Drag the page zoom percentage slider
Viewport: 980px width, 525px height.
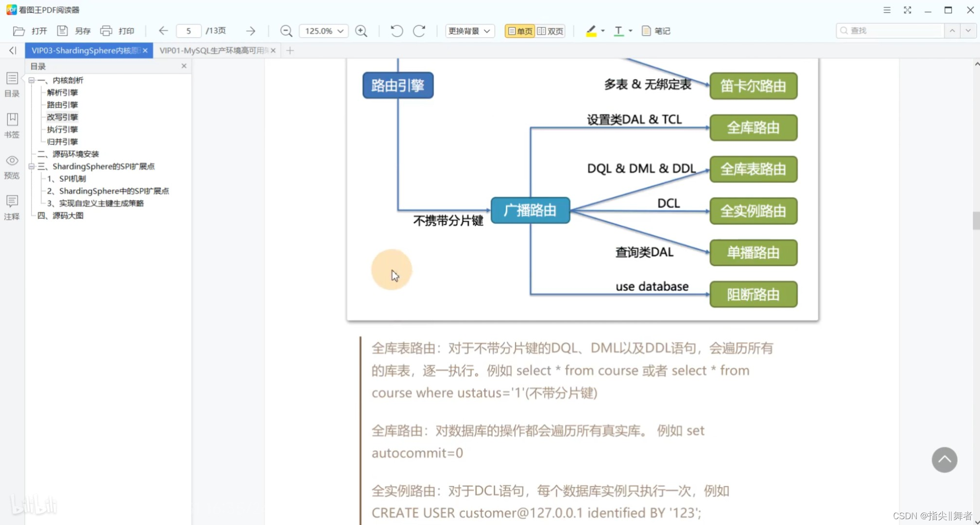tap(322, 31)
